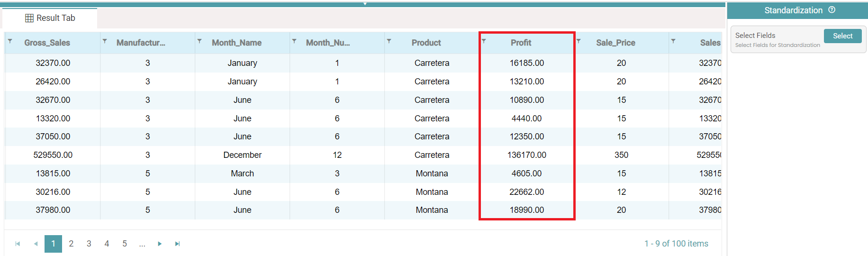Open the filter icon on Month_Number column
The width and height of the screenshot is (868, 256).
(294, 41)
